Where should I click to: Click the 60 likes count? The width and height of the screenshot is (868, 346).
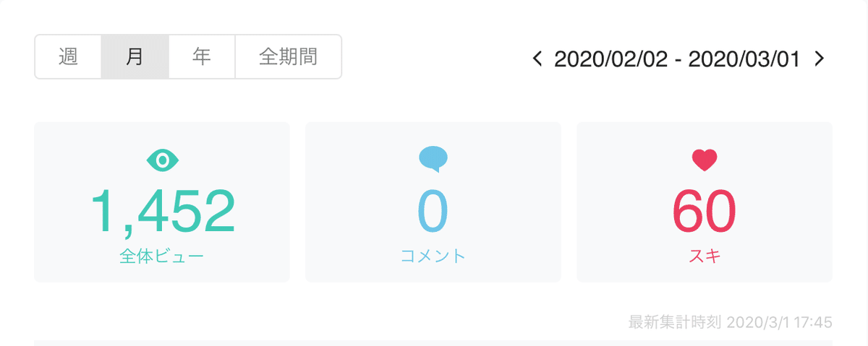(x=704, y=211)
